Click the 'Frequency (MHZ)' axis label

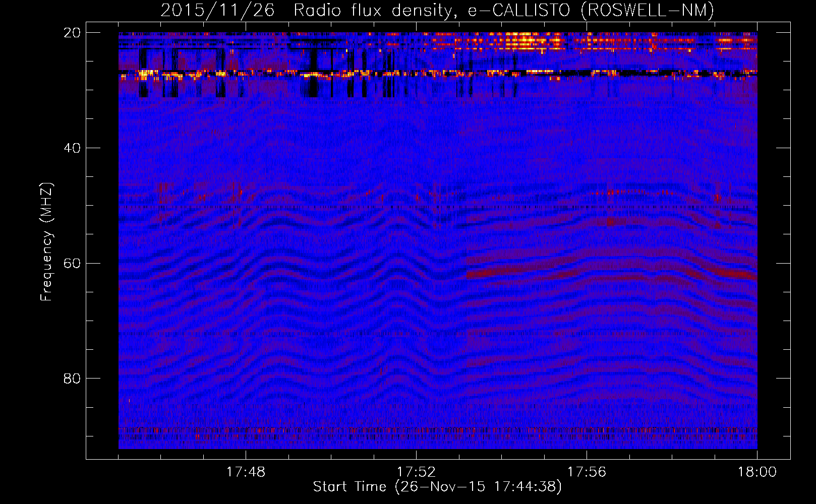click(x=46, y=242)
